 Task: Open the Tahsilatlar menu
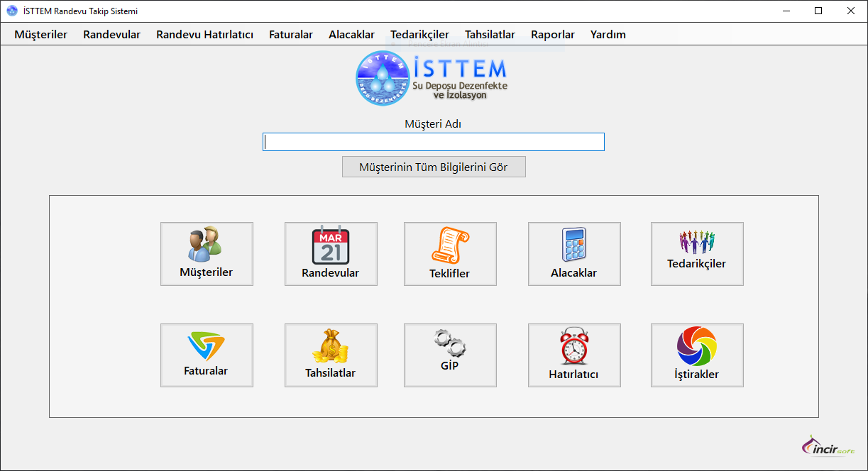490,34
